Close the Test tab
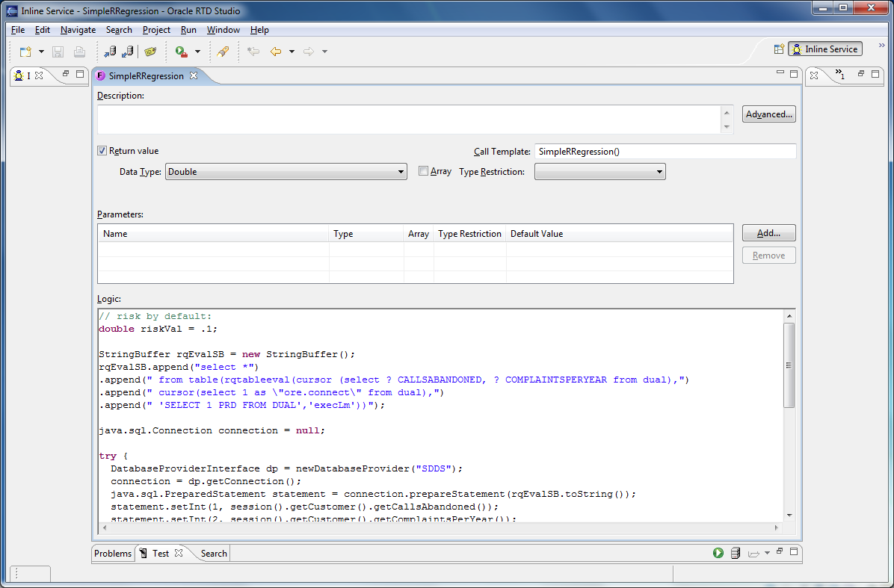This screenshot has height=588, width=894. click(179, 553)
